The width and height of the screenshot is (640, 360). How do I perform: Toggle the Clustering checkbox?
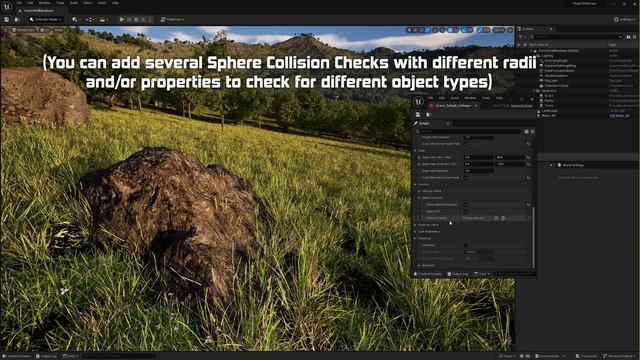tap(466, 245)
